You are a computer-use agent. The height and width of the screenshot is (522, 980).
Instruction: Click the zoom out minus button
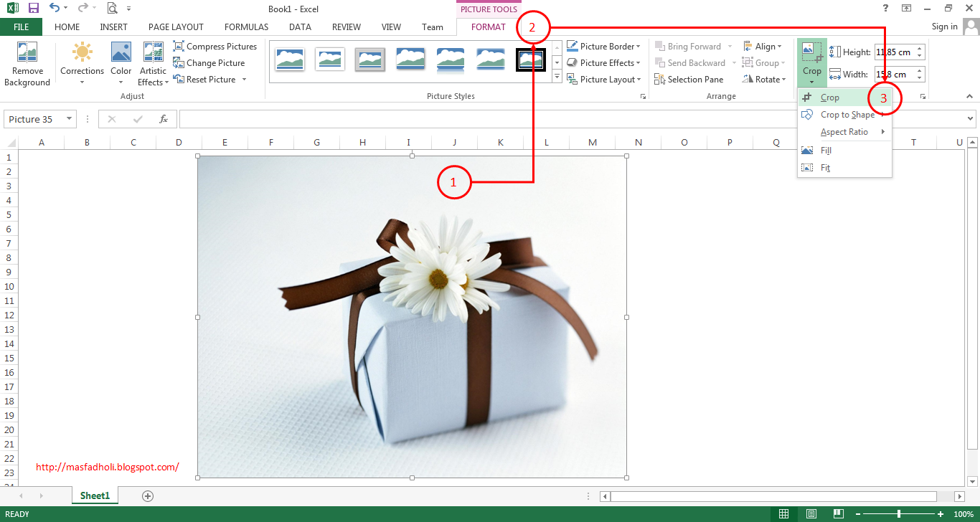857,514
